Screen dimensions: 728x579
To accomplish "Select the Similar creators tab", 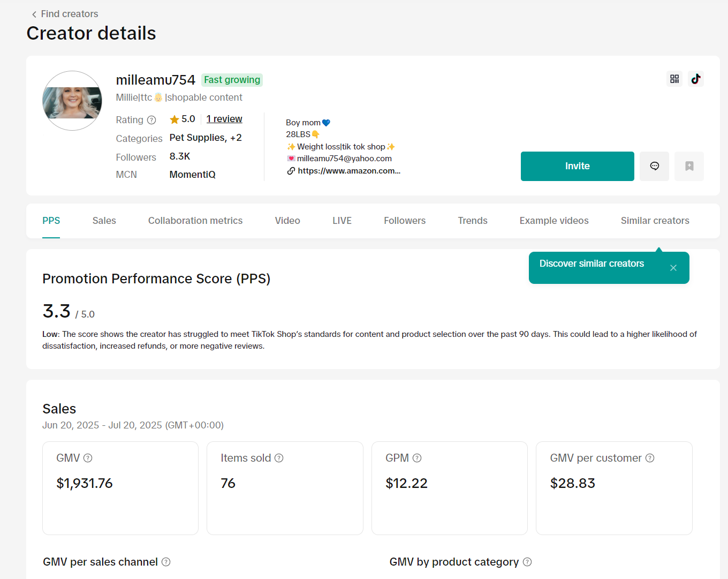I will (x=655, y=221).
